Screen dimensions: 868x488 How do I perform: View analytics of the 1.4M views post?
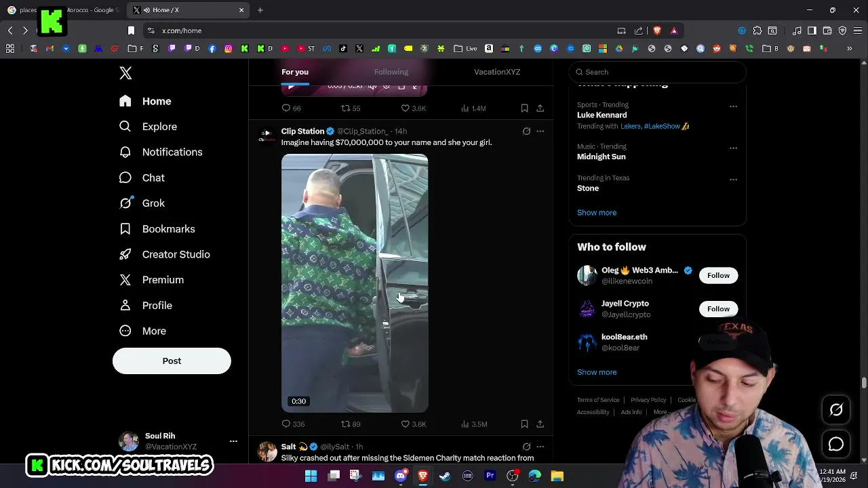pos(473,108)
